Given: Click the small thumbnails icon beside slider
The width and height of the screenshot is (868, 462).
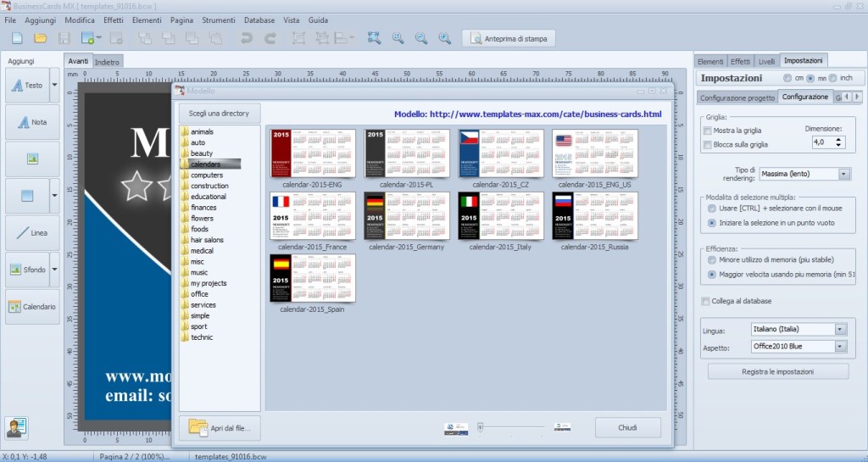Looking at the screenshot, I should pyautogui.click(x=562, y=427).
